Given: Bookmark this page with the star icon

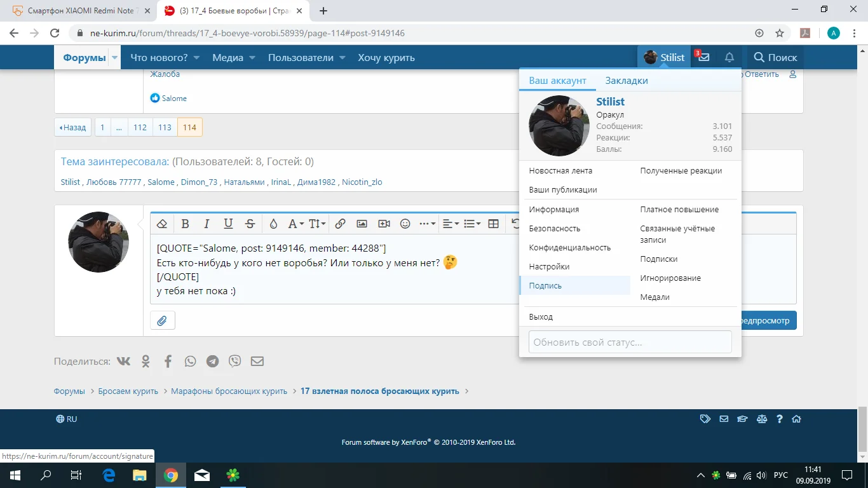Looking at the screenshot, I should 780,33.
